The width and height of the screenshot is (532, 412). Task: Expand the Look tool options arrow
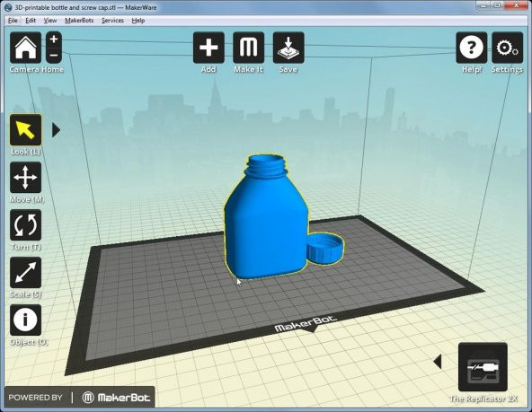click(56, 130)
